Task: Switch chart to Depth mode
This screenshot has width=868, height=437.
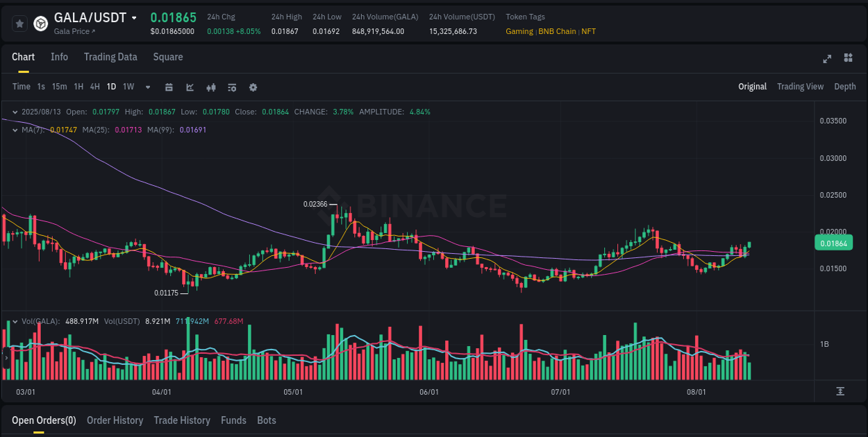Action: [845, 87]
